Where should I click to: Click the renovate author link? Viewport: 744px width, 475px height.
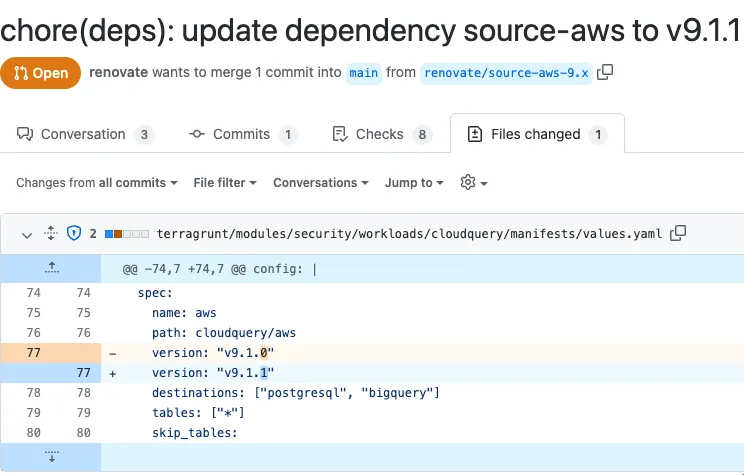pyautogui.click(x=119, y=72)
